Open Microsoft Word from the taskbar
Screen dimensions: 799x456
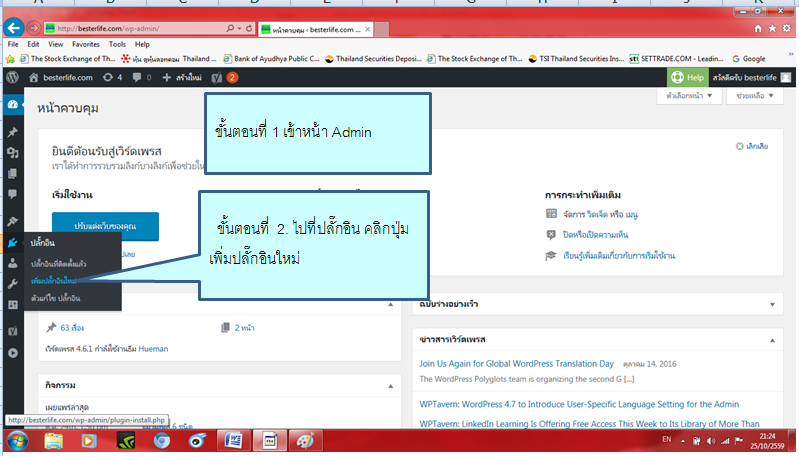(233, 441)
